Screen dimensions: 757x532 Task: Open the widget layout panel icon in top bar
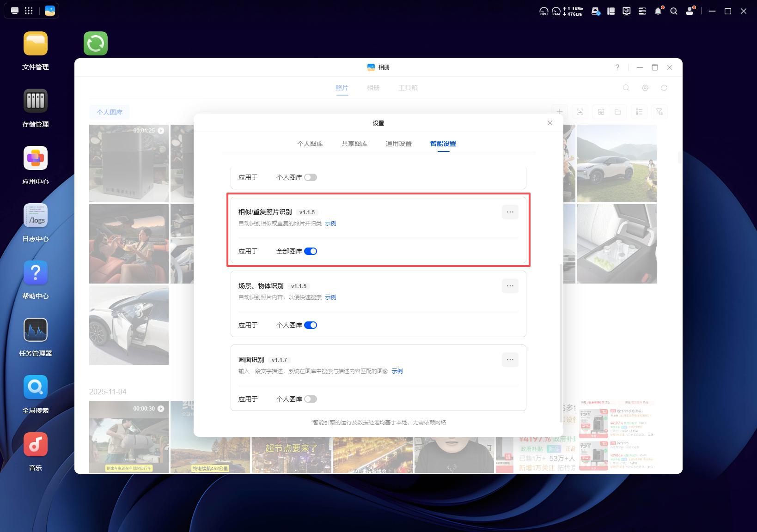click(611, 11)
